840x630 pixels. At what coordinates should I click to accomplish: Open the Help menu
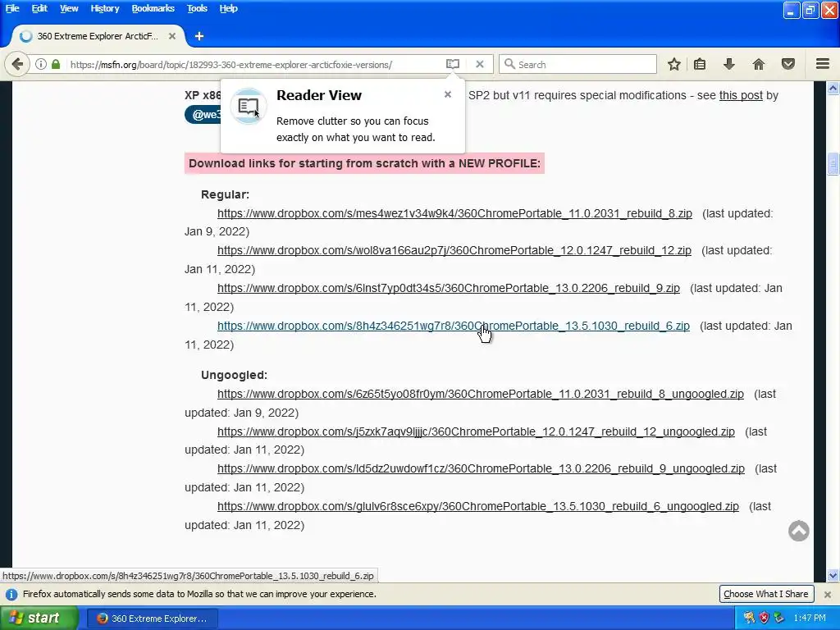pos(228,8)
